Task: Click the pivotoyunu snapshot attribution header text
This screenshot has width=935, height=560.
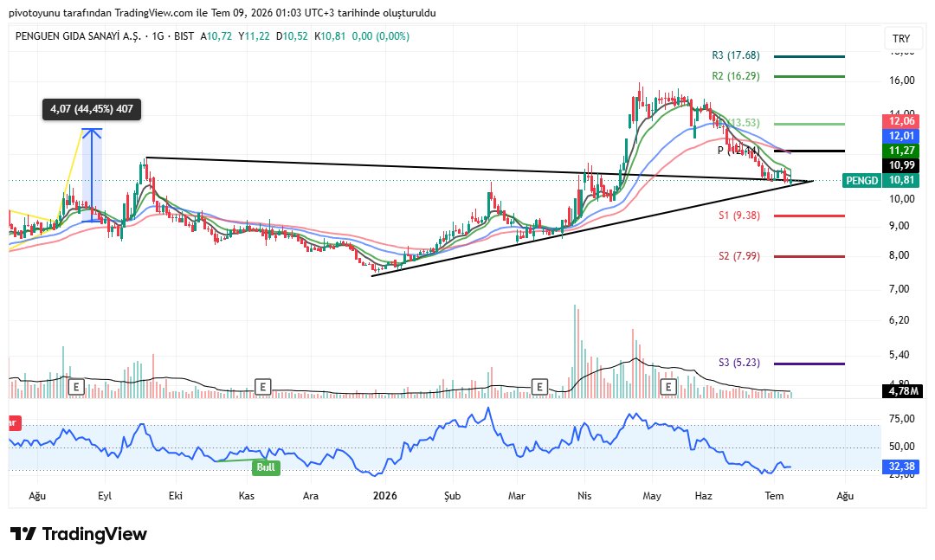Action: click(x=222, y=12)
